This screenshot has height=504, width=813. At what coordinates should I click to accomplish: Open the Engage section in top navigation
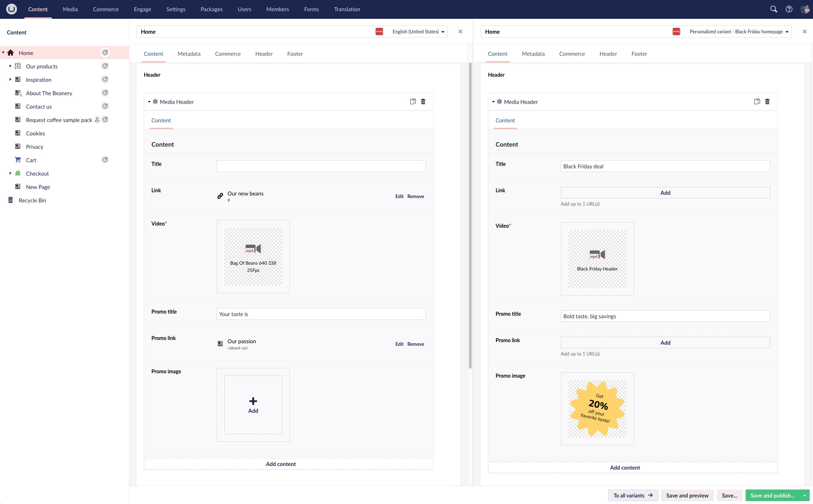point(142,9)
